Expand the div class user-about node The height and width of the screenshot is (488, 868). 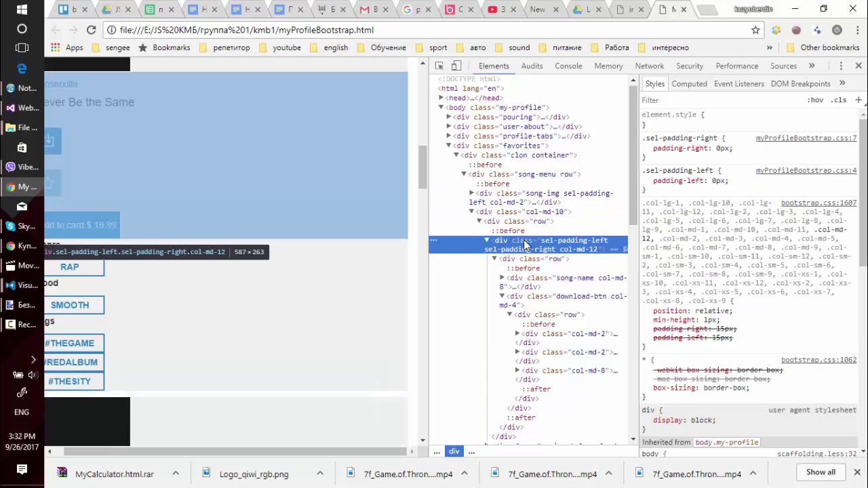(448, 127)
